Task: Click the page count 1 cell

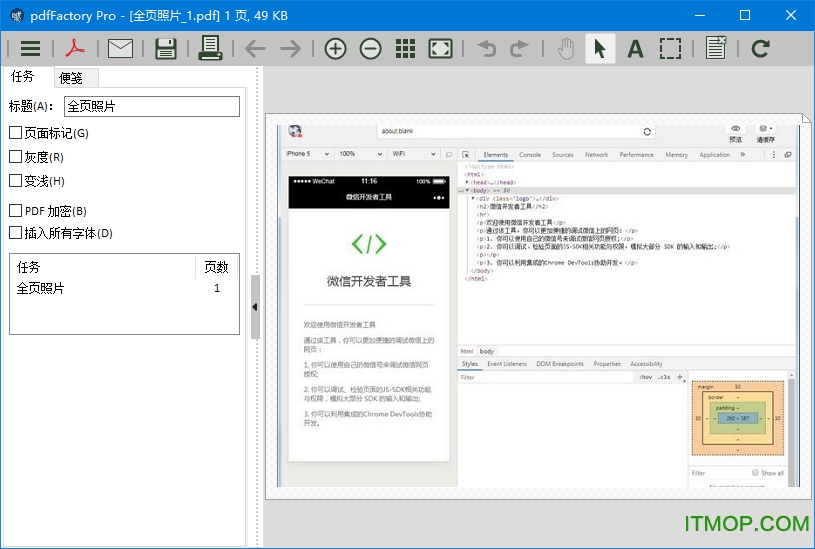Action: tap(217, 288)
